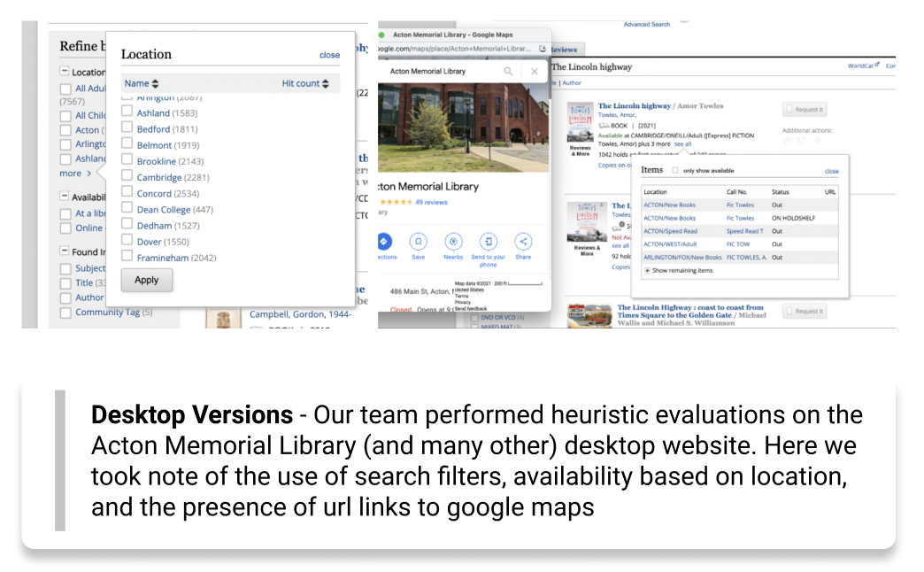Click the ON HOLDSHELF status cell

pyautogui.click(x=794, y=218)
